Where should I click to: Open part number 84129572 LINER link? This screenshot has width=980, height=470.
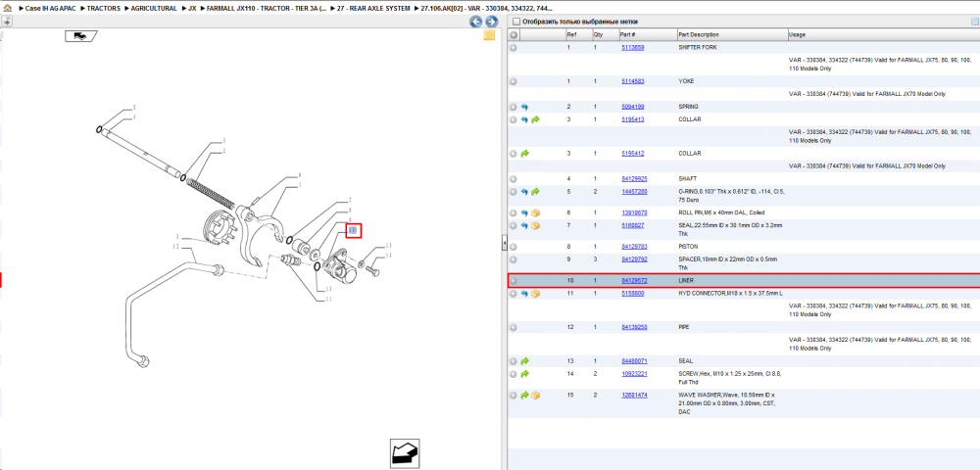coord(634,281)
